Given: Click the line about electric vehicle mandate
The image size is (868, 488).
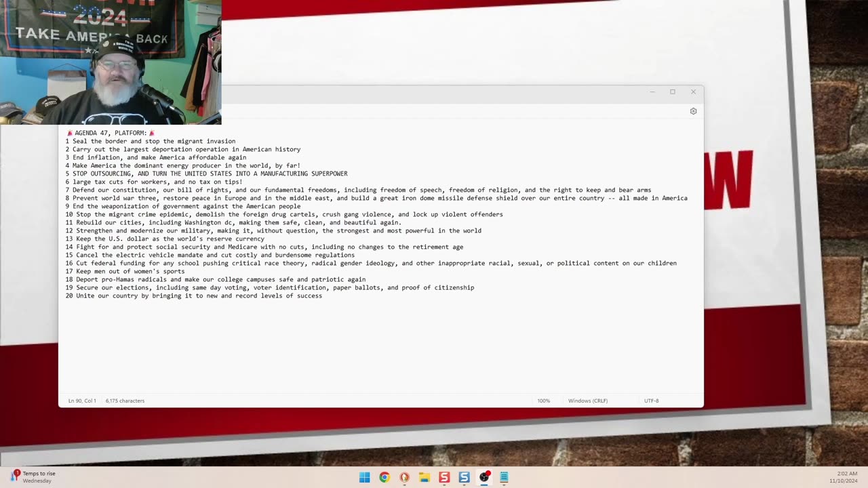Looking at the screenshot, I should (210, 255).
